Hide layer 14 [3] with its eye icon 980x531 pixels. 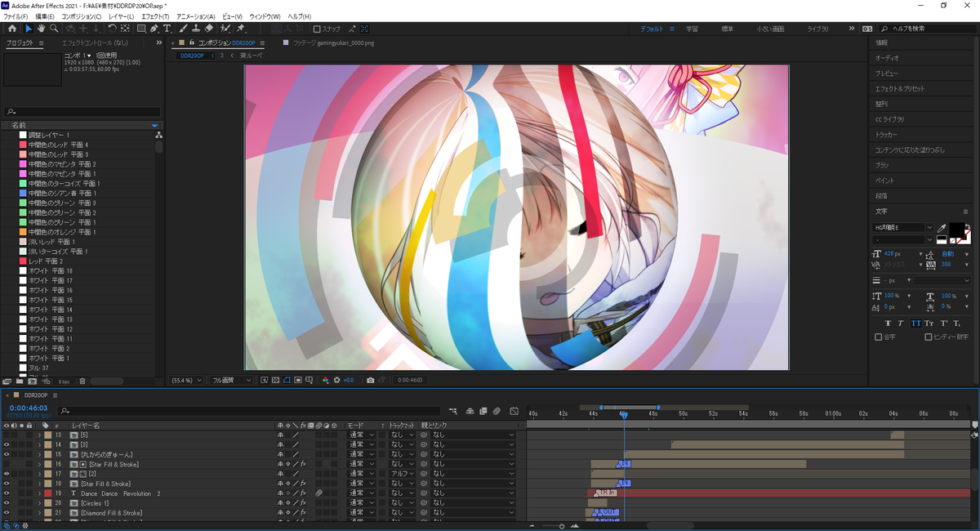(7, 444)
